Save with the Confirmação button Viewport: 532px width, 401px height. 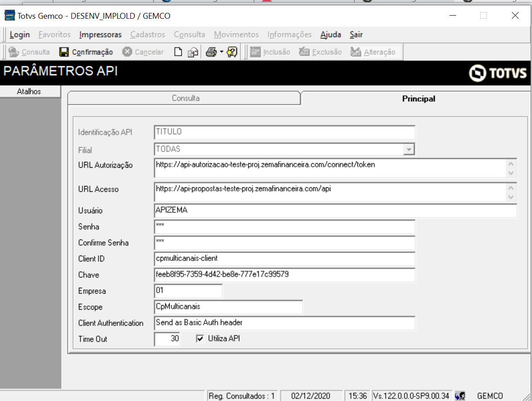point(86,52)
